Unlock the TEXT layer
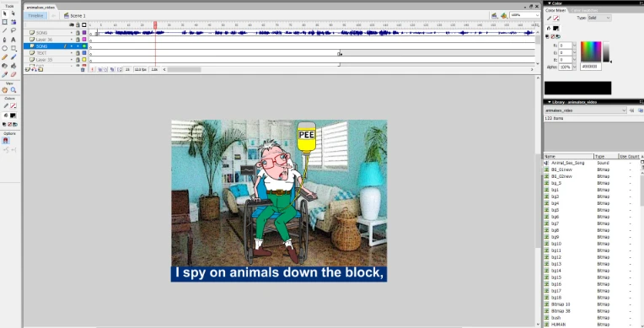 [x=78, y=53]
